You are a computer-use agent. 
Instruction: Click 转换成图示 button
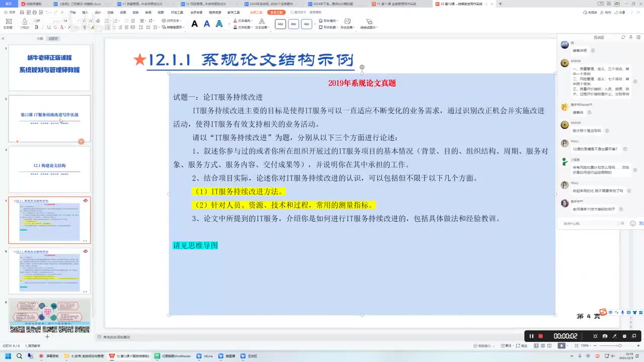[368, 24]
